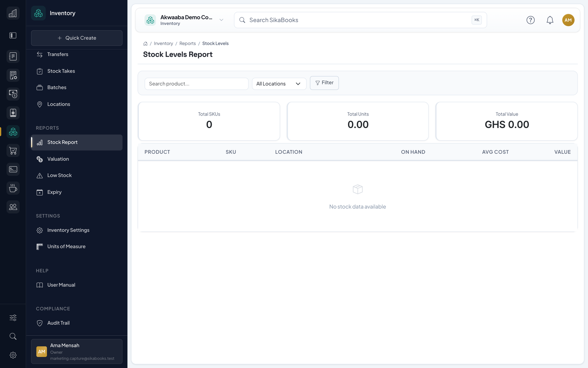
Task: Open the help question mark icon
Action: pos(530,20)
